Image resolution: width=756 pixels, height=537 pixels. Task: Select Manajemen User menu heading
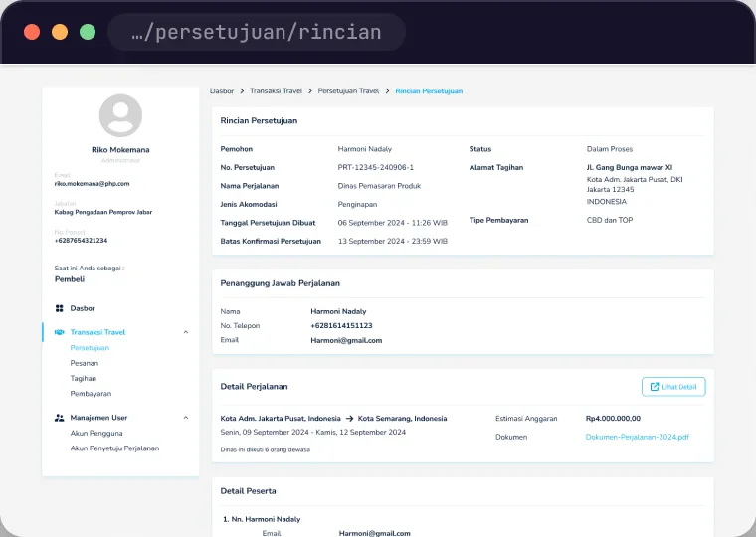98,418
